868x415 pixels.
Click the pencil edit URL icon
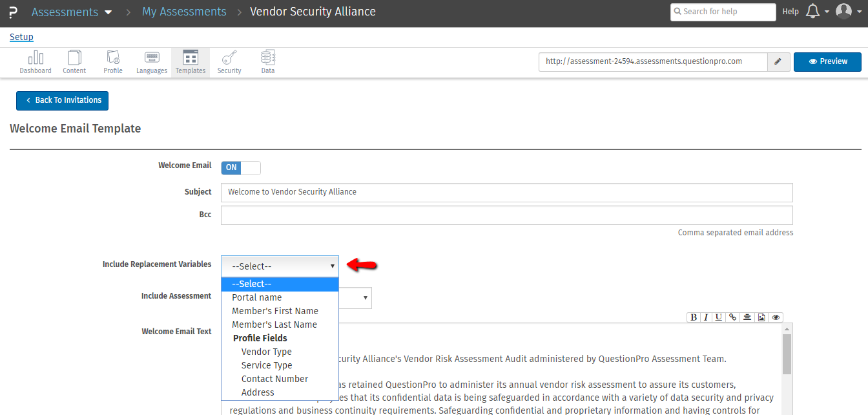[778, 62]
